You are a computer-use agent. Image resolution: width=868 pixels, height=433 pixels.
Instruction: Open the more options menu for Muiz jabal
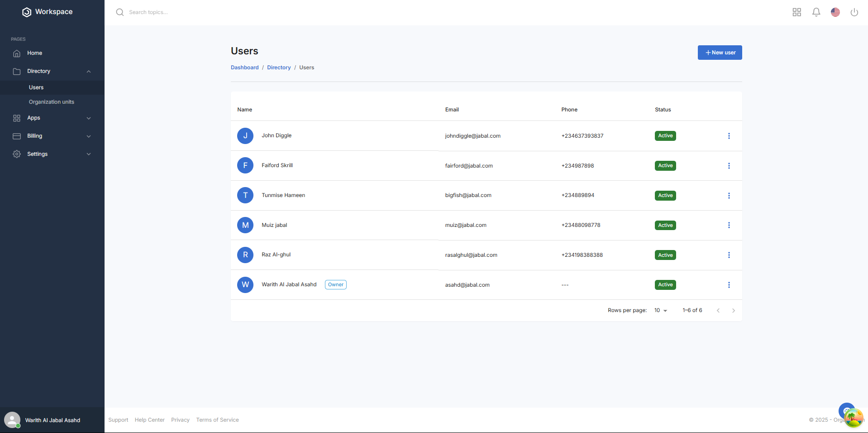(x=729, y=225)
